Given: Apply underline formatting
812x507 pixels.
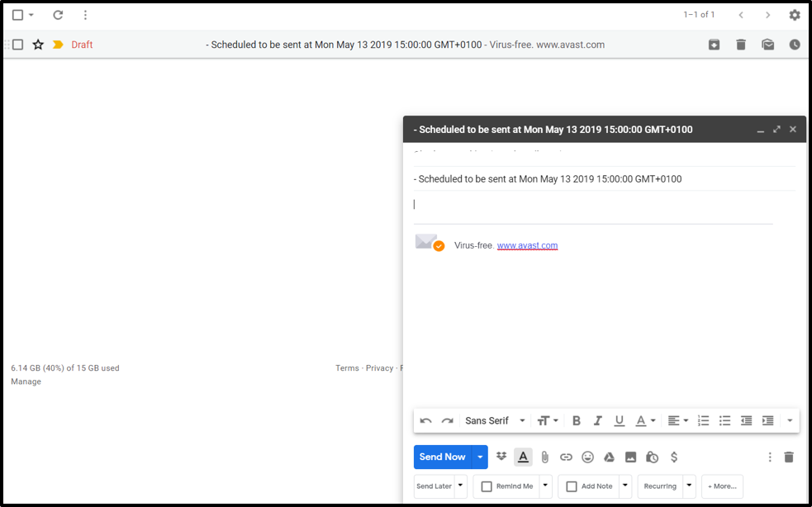Looking at the screenshot, I should 619,420.
